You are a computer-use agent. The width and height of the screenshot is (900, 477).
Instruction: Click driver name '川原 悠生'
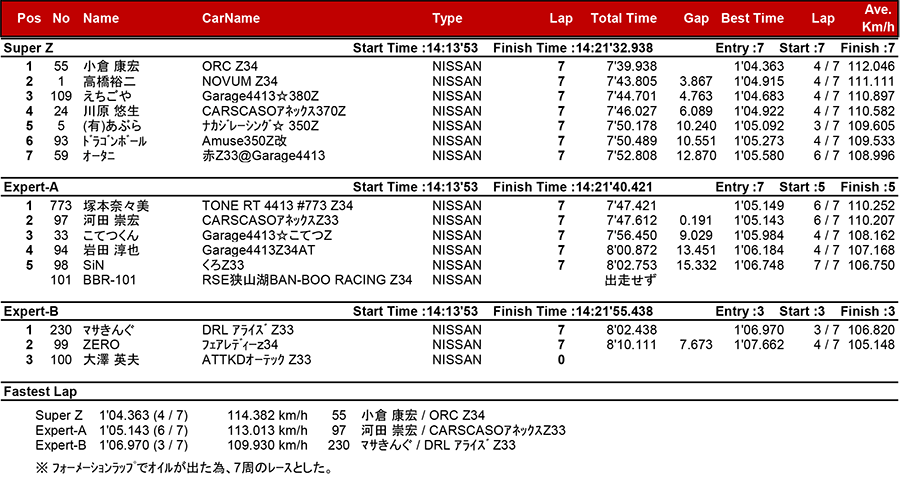click(111, 111)
